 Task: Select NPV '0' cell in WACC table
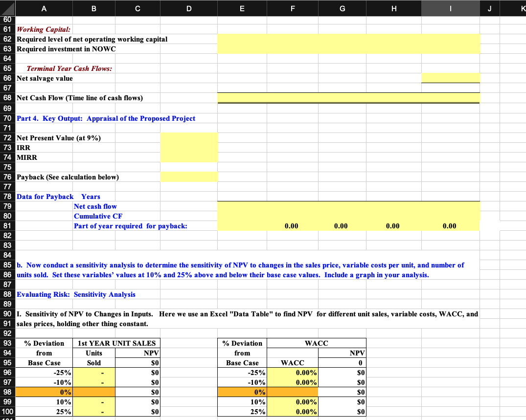(342, 363)
